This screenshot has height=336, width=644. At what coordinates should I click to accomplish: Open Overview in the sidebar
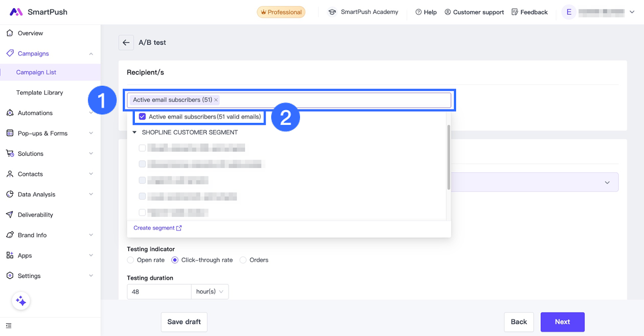[30, 33]
